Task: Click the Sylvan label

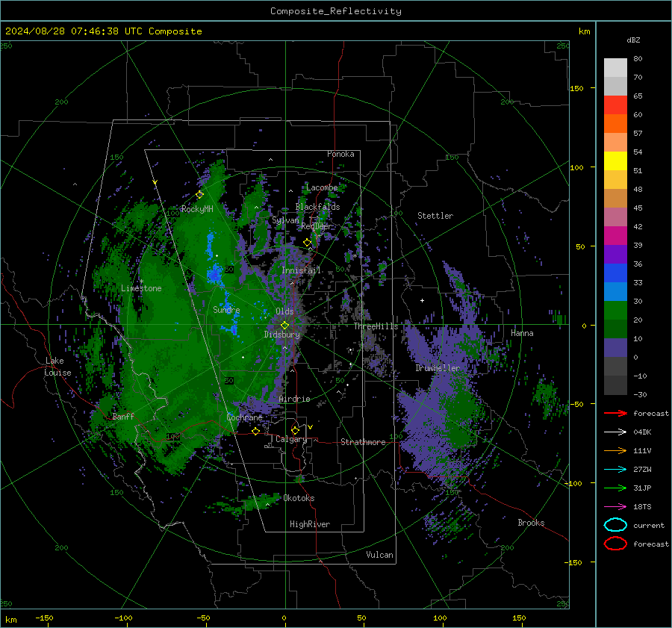Action: (285, 220)
